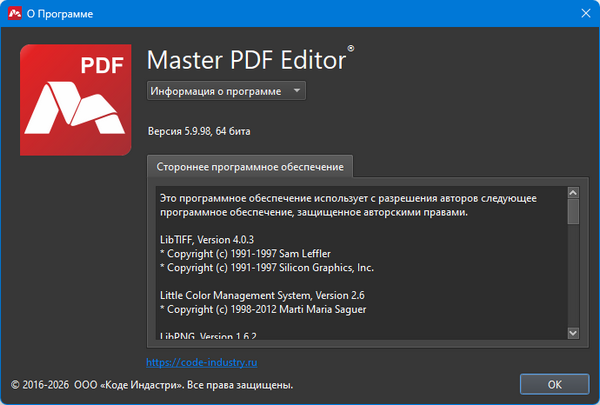Click the arrow on the information combo box
Screen dimensions: 600x405
298,91
